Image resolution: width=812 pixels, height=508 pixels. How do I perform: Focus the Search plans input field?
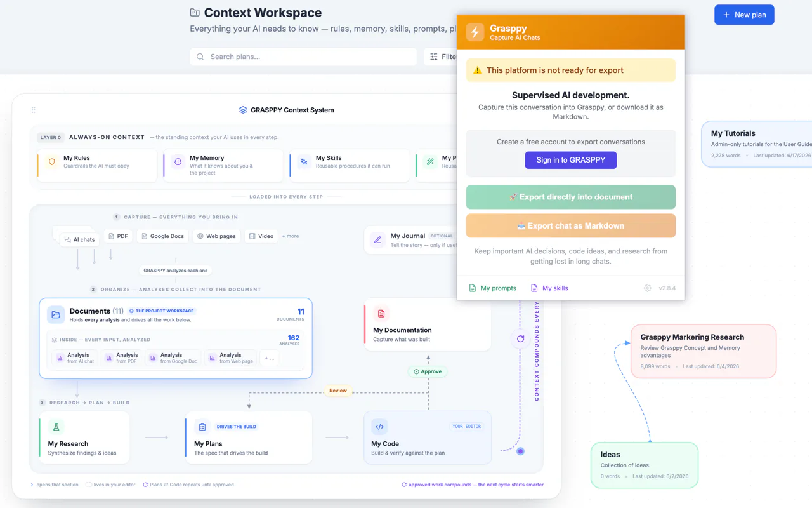[x=303, y=57]
